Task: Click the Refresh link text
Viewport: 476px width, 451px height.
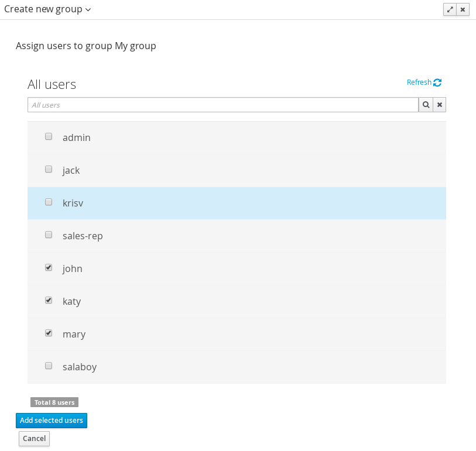Action: pyautogui.click(x=419, y=82)
